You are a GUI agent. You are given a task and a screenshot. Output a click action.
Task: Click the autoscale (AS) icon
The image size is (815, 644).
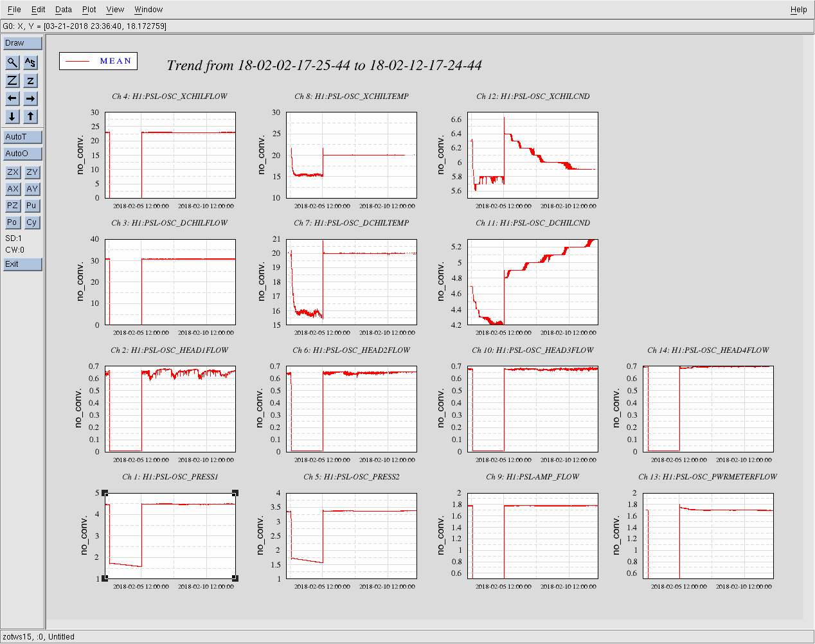30,62
